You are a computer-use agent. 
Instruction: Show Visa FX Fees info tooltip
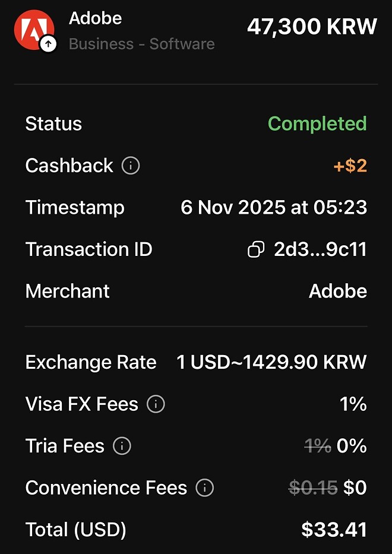click(156, 404)
